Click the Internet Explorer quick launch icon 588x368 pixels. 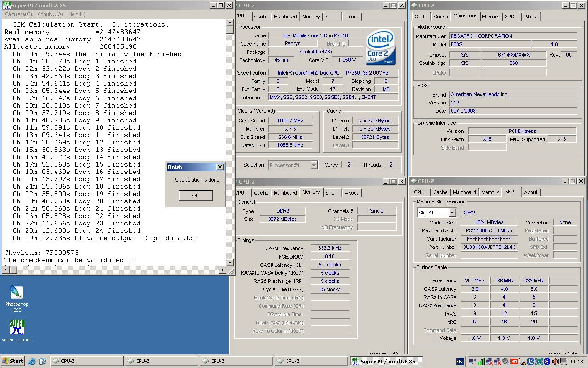(32, 361)
